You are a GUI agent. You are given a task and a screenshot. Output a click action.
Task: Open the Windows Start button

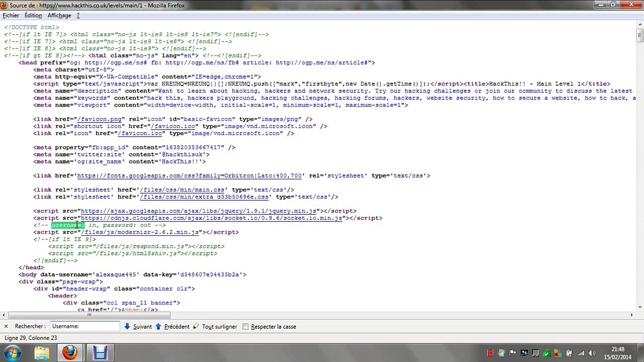12,353
